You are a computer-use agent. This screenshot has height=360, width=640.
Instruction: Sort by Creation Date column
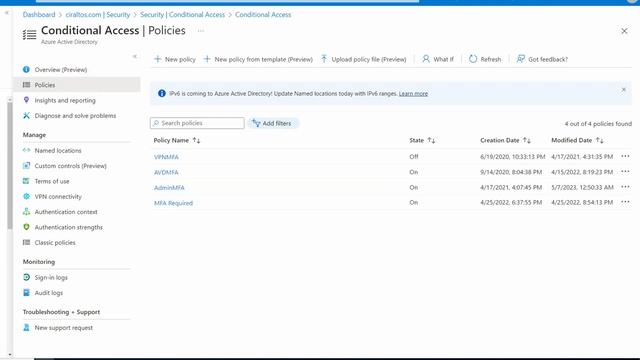505,140
